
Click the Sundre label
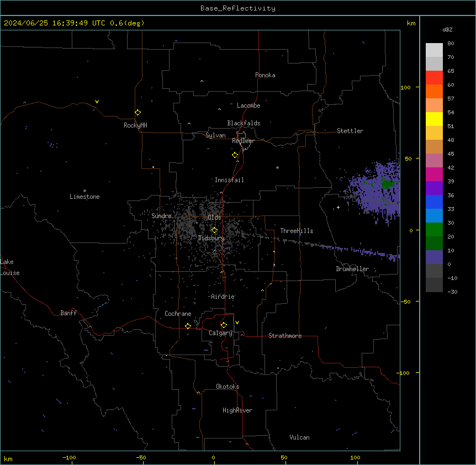tap(161, 216)
